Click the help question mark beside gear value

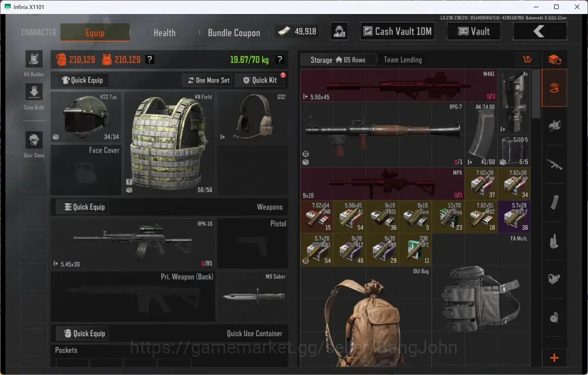[x=150, y=59]
